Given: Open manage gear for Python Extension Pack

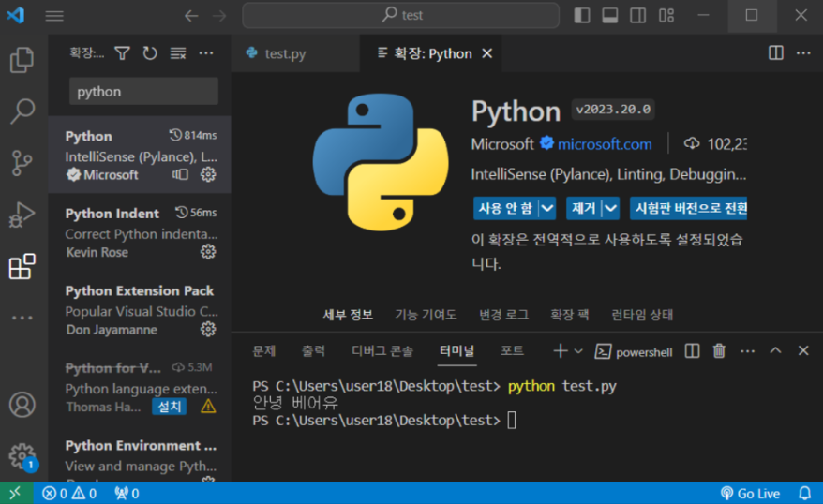Looking at the screenshot, I should [208, 329].
